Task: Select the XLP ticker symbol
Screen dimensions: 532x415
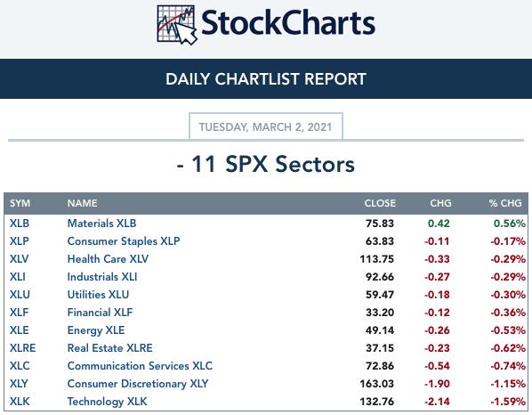Action: click(x=19, y=241)
